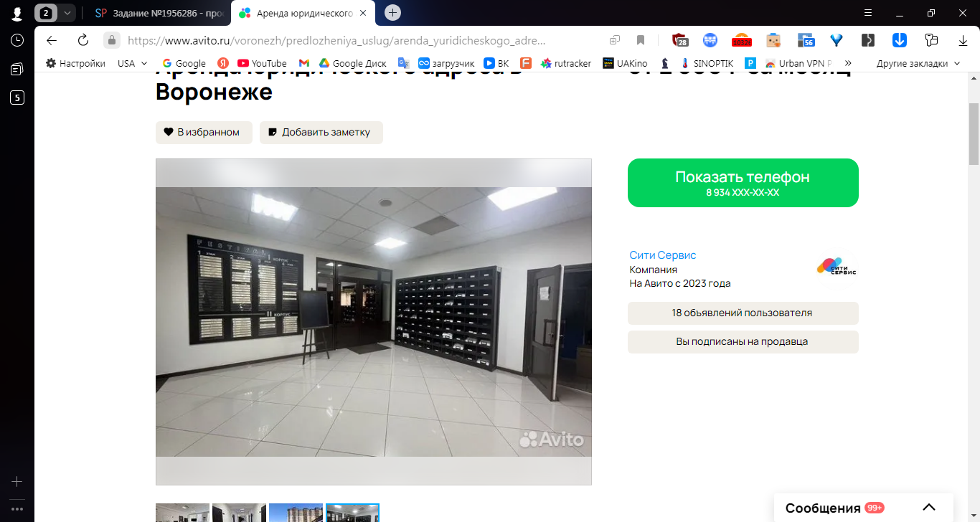Open sidebar panel numbered 5

coord(17,98)
